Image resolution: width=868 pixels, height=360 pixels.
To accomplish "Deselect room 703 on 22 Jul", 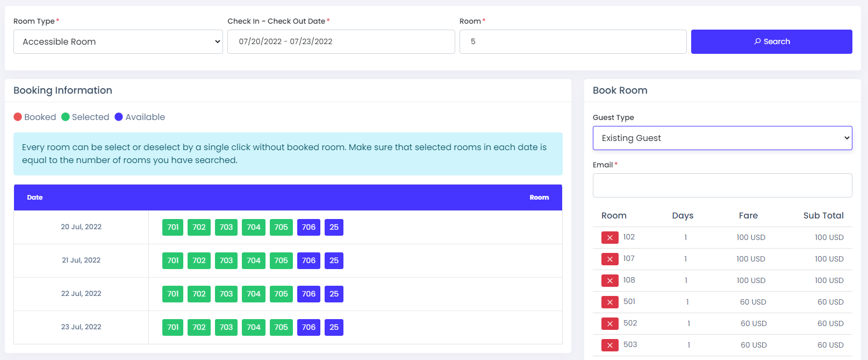I will 226,294.
